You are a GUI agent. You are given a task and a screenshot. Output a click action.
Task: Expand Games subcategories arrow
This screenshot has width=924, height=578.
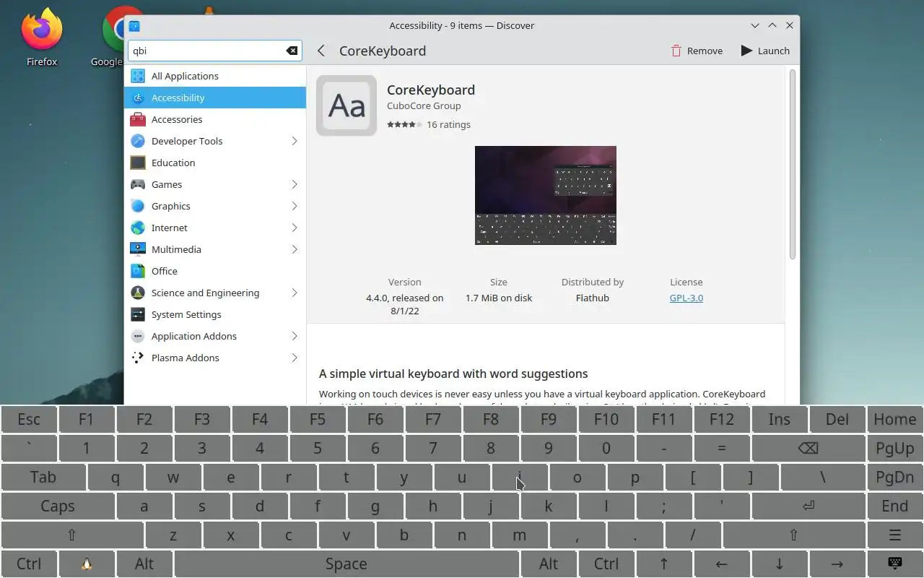(295, 184)
